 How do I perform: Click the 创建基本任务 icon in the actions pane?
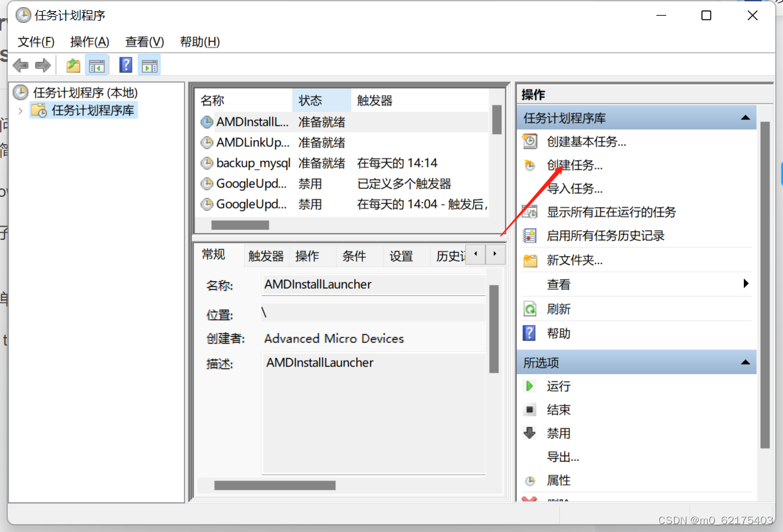point(530,141)
